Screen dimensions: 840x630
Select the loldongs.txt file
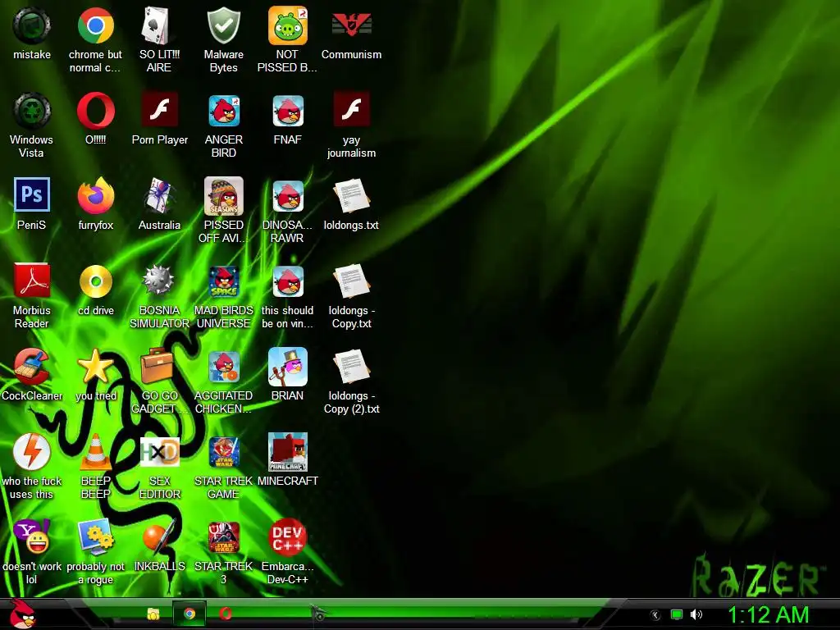coord(351,196)
